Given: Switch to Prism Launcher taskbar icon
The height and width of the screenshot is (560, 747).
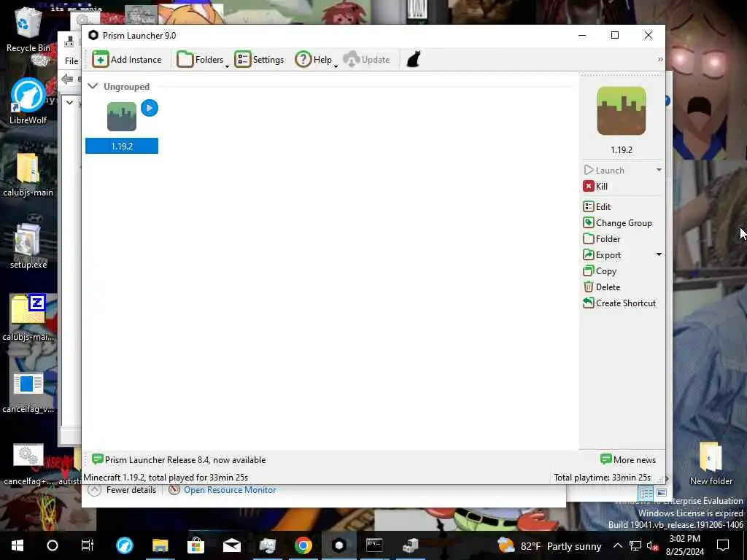Looking at the screenshot, I should (x=338, y=545).
